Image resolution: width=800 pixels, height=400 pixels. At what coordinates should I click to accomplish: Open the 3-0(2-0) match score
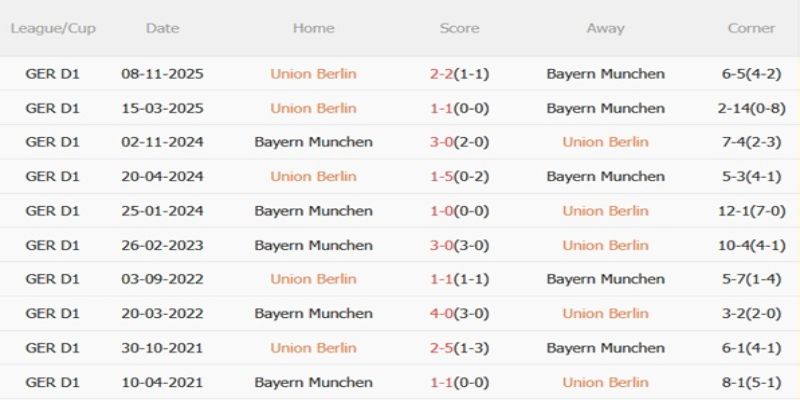click(x=459, y=142)
